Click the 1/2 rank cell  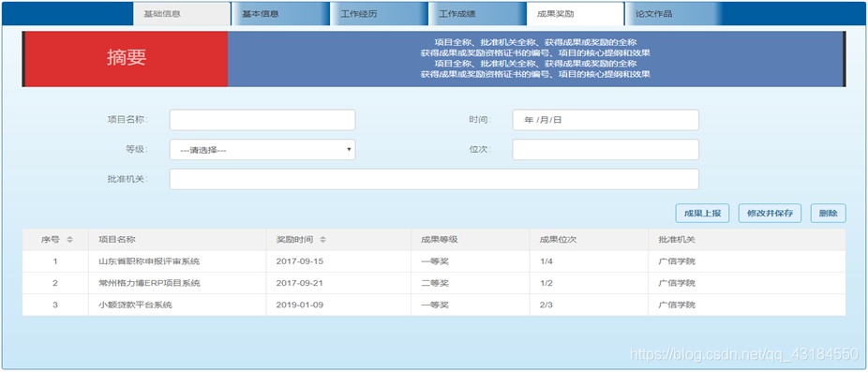(589, 283)
